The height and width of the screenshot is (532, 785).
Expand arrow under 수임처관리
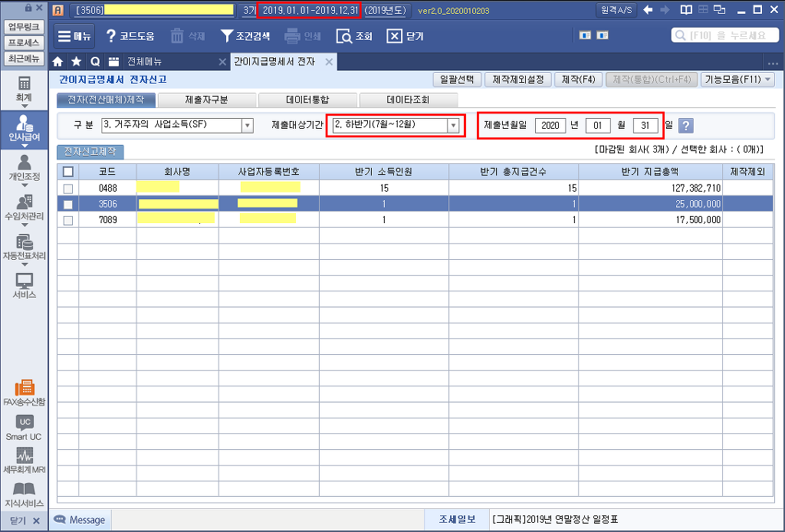point(24,225)
